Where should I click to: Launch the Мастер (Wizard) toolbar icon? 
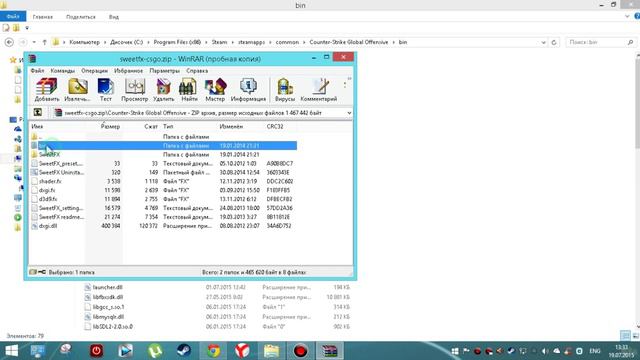[215, 90]
